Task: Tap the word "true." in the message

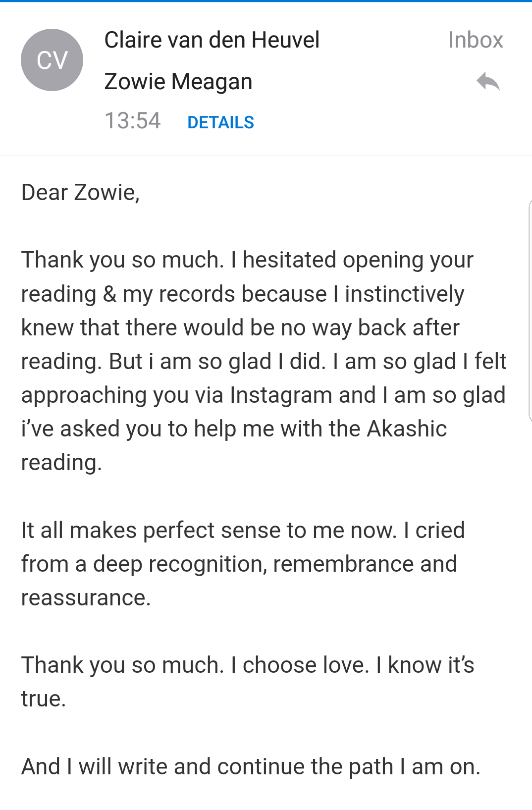Action: click(44, 699)
